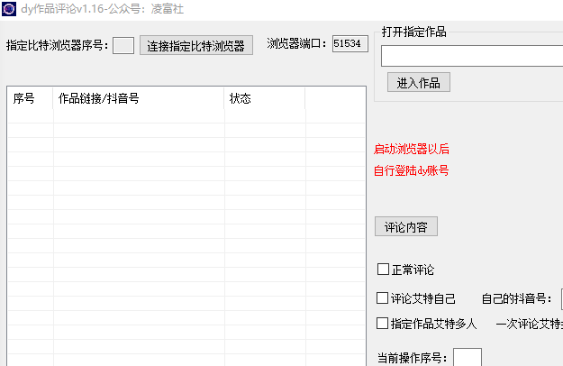The height and width of the screenshot is (366, 563).
Task: Open the 评论内容 button
Action: 406,226
